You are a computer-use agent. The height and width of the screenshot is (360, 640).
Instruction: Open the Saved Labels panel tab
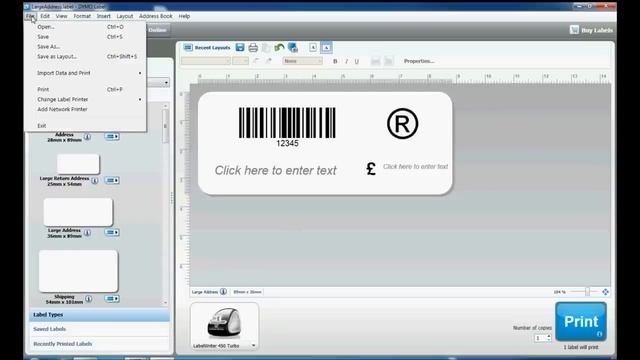(100, 329)
